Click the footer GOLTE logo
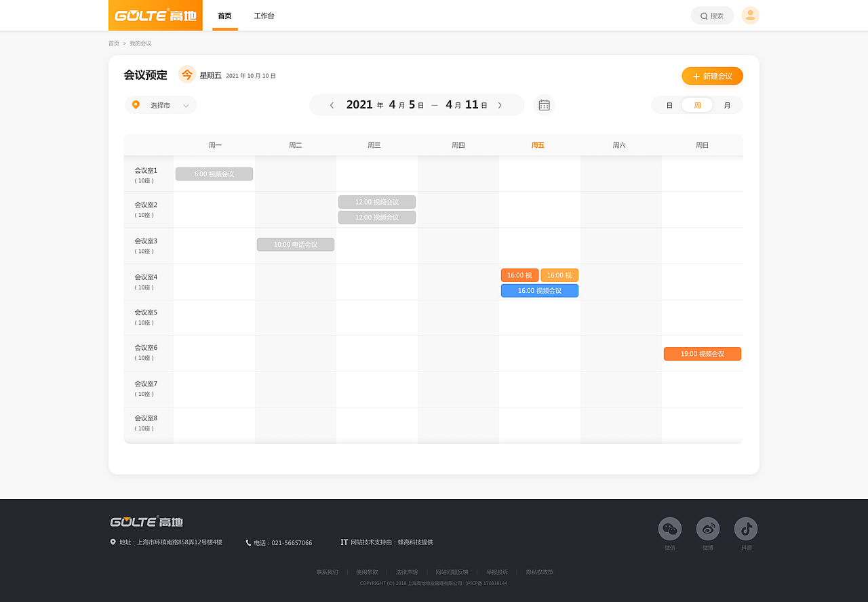 tap(146, 521)
